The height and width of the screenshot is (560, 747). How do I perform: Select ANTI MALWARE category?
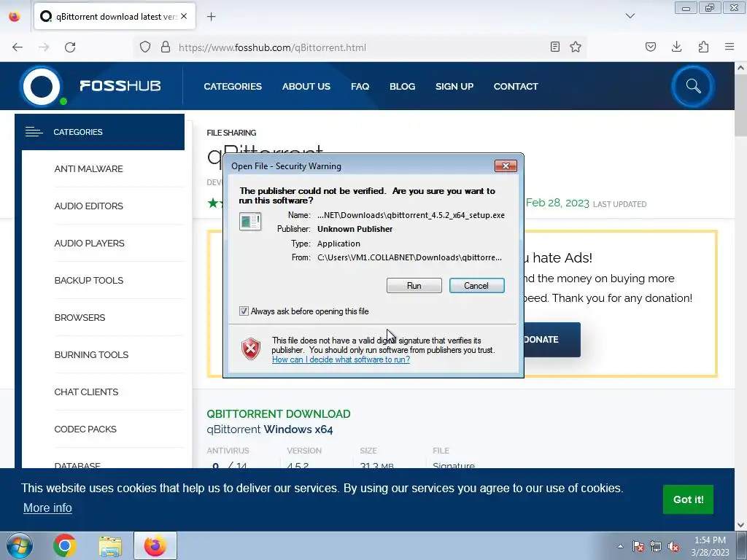click(88, 169)
